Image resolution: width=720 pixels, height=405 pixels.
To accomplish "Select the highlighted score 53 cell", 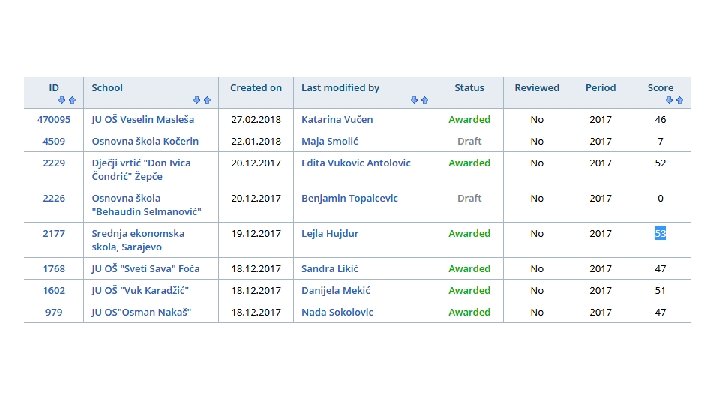I will [x=660, y=234].
